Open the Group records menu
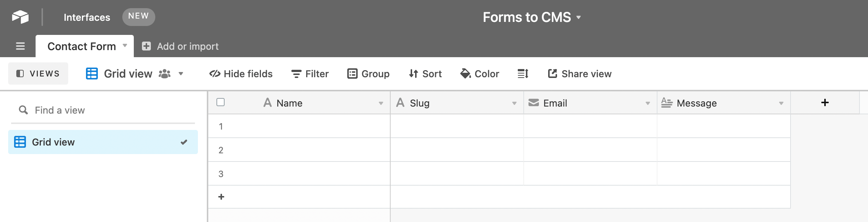The image size is (868, 222). [368, 74]
